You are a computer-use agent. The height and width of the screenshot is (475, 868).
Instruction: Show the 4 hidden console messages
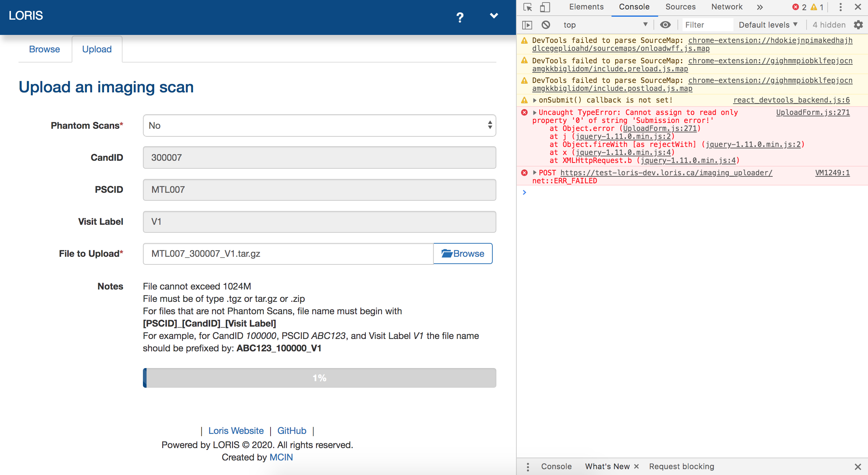pos(829,24)
